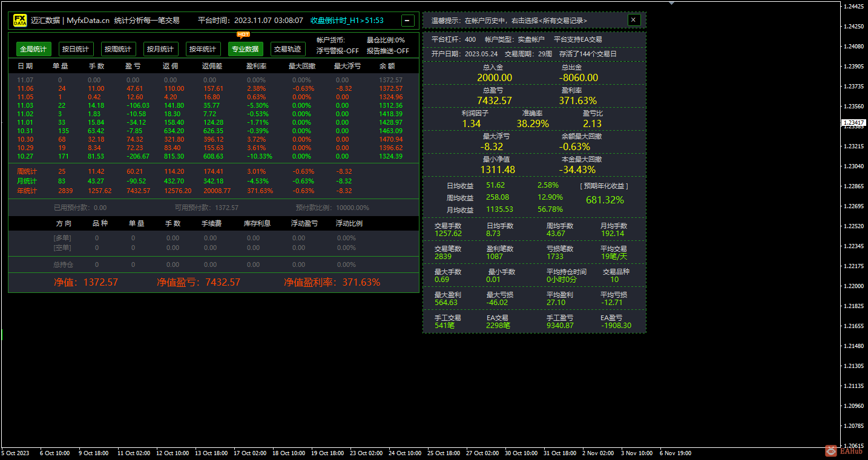868x460 pixels.
Task: Toggle the 浮亏警报-OFF switch
Action: pyautogui.click(x=337, y=51)
